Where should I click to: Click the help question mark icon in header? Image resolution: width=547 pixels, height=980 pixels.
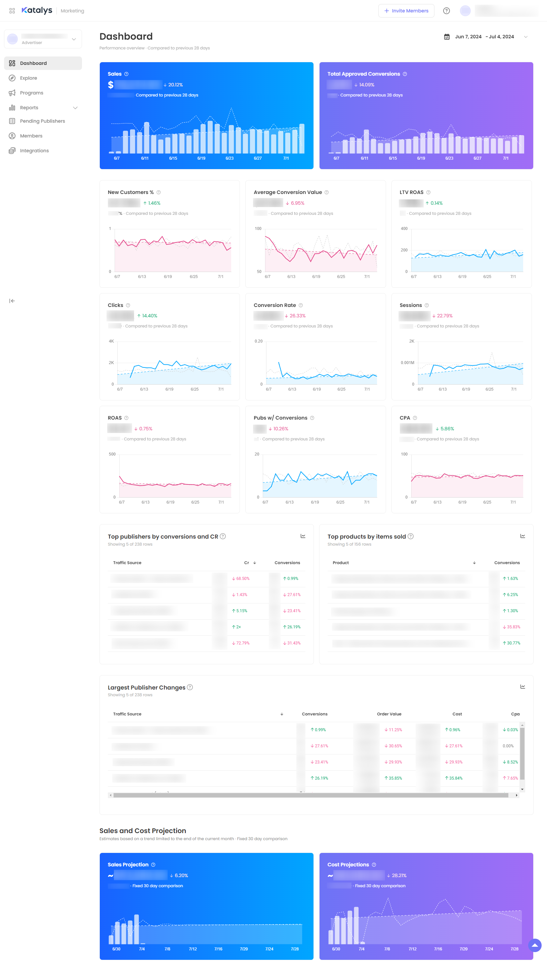446,11
